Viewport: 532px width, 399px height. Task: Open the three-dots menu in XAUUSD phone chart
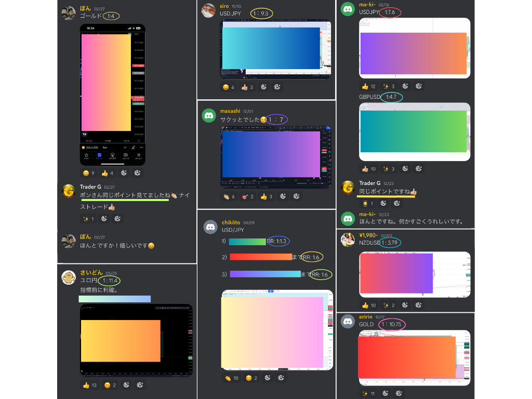pyautogui.click(x=141, y=148)
